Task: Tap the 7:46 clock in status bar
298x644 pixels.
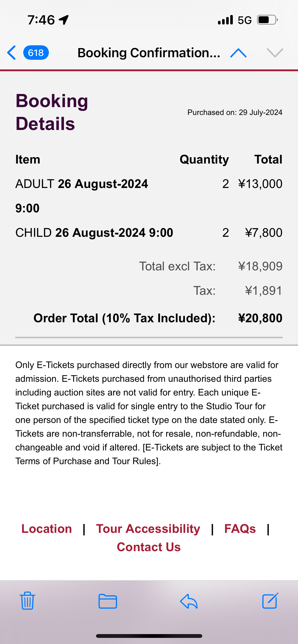Action: 41,20
